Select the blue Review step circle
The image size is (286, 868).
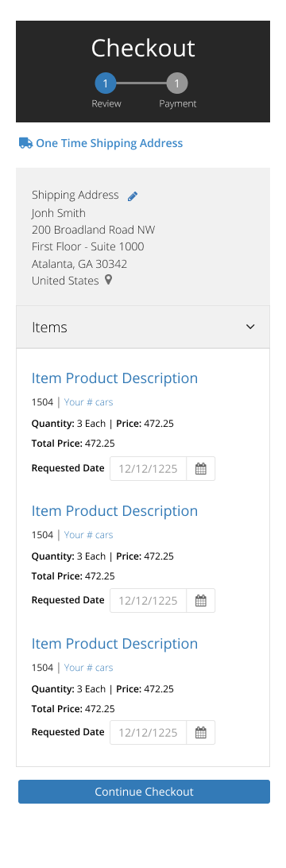105,83
